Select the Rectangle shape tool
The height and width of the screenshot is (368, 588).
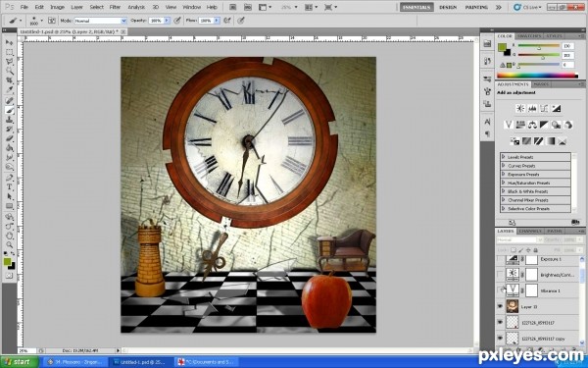click(x=10, y=206)
